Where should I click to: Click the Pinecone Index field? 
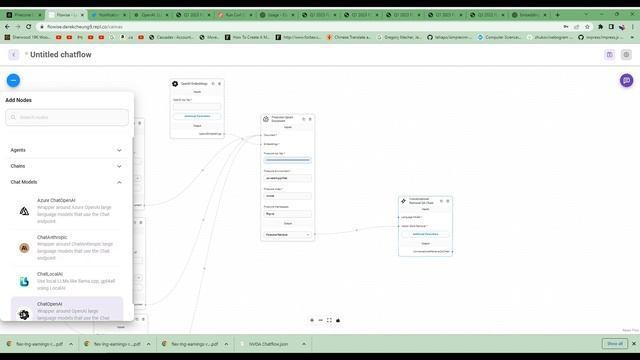click(x=287, y=196)
